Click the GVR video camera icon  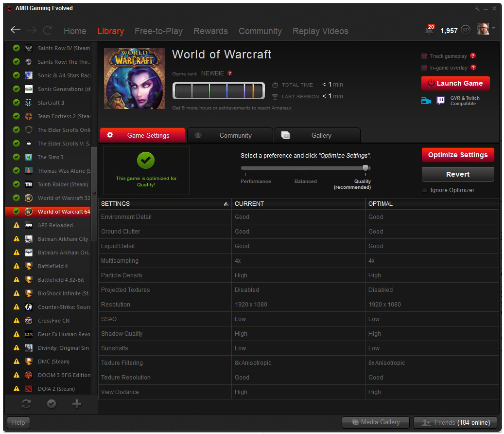[x=426, y=101]
